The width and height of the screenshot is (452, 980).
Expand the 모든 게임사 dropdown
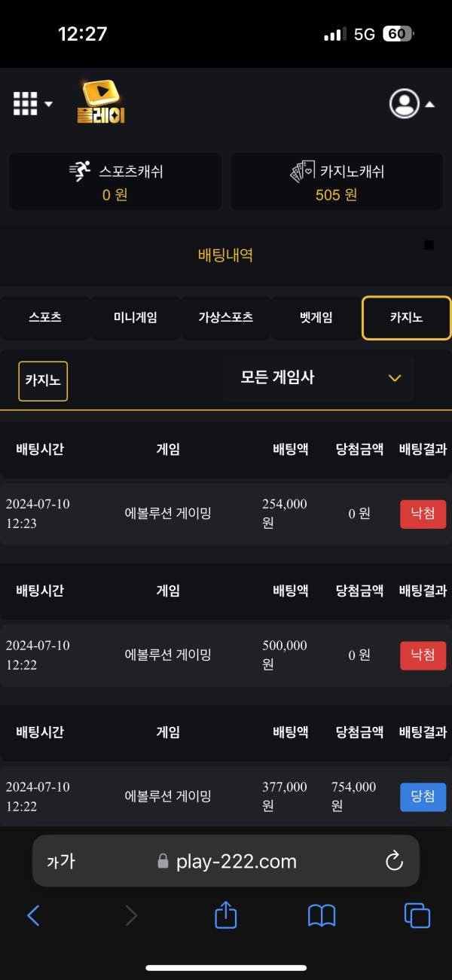pos(319,378)
